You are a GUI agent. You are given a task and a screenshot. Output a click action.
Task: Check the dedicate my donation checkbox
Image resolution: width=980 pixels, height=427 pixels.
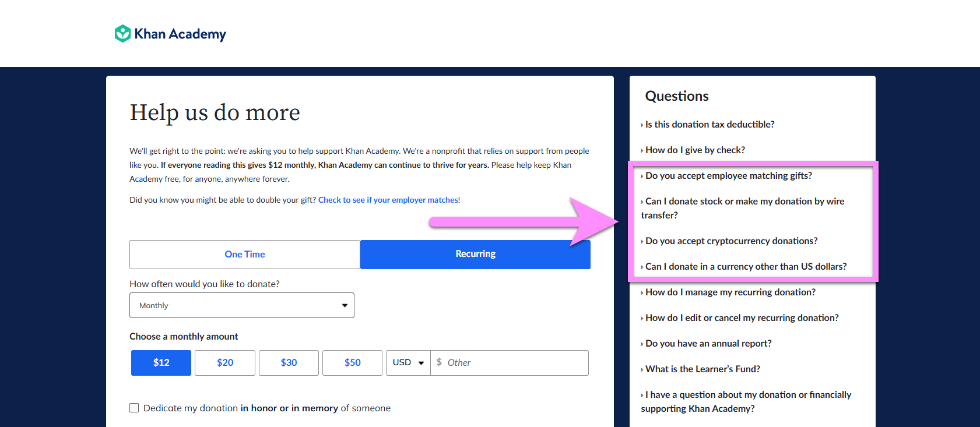tap(134, 408)
